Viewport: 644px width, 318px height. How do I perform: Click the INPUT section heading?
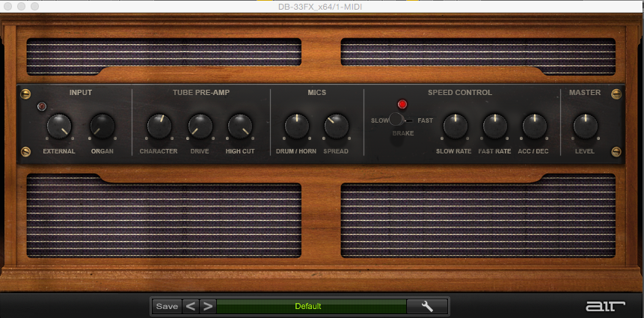coord(81,93)
